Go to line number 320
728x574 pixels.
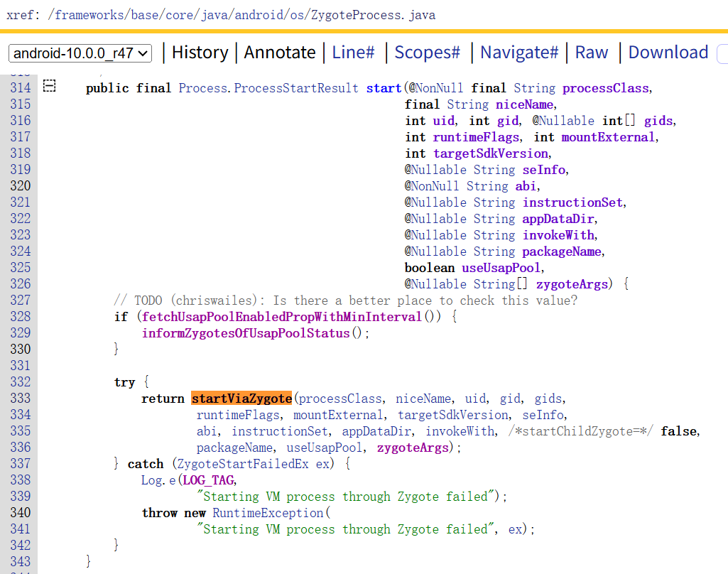[21, 185]
